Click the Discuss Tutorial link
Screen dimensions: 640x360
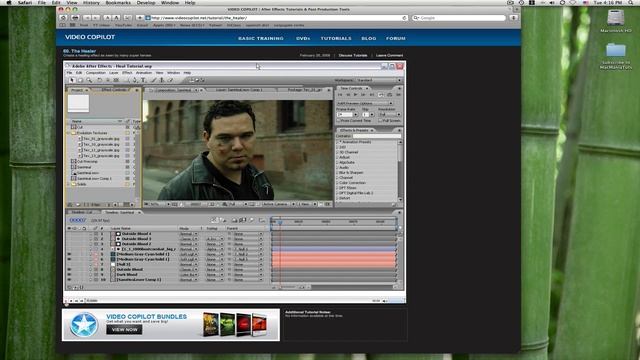click(x=353, y=55)
